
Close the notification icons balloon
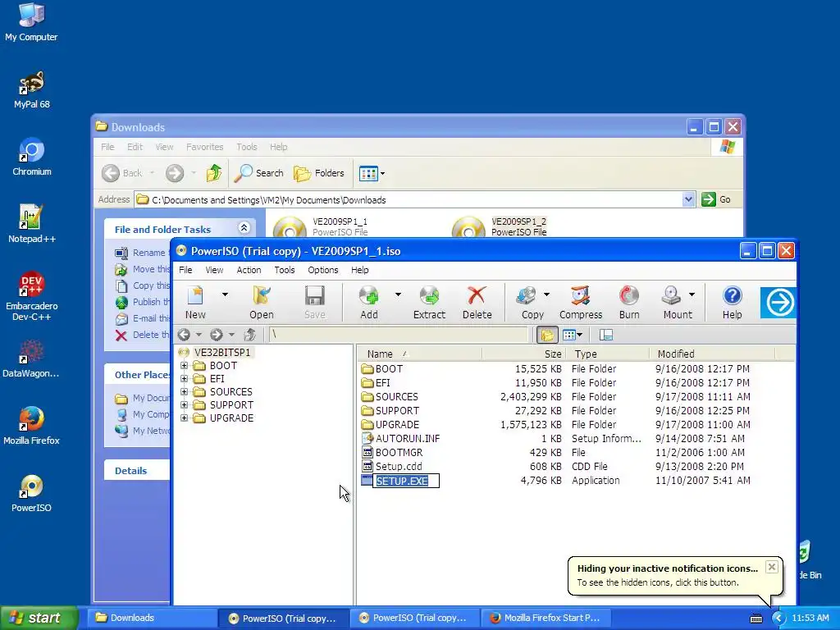771,567
